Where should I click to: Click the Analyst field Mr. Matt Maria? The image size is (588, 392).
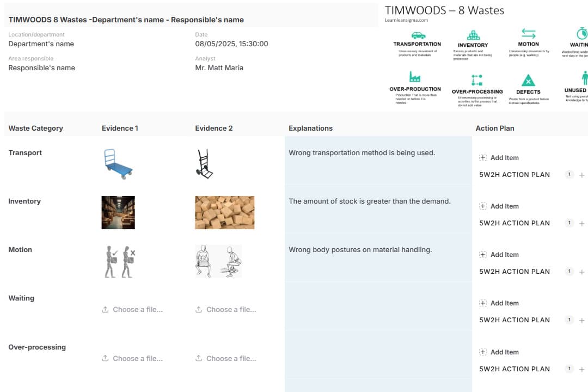[x=219, y=68]
